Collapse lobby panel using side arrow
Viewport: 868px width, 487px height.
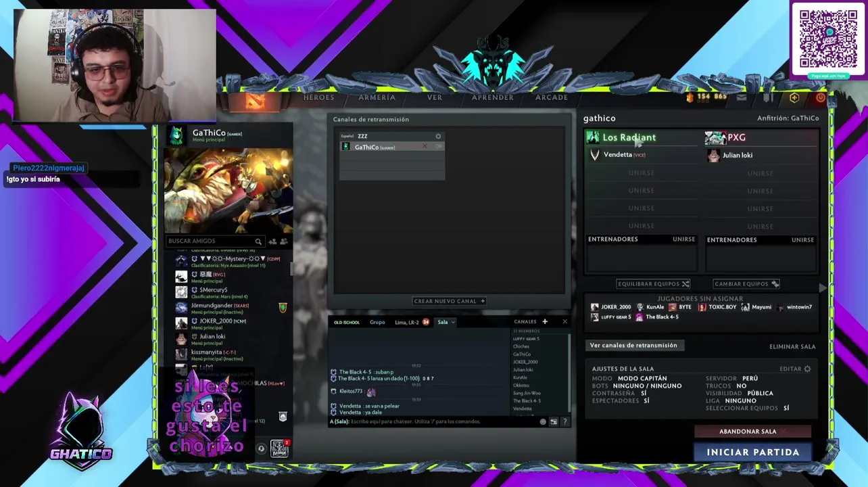[823, 288]
